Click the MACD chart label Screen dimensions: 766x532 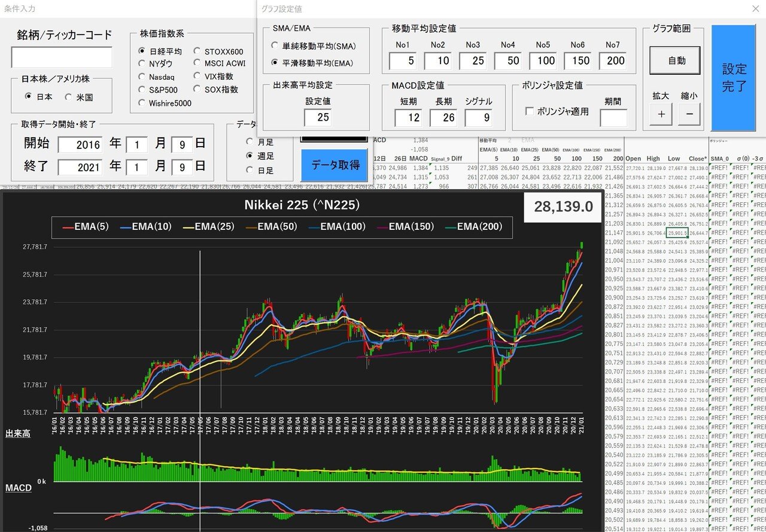(x=19, y=488)
